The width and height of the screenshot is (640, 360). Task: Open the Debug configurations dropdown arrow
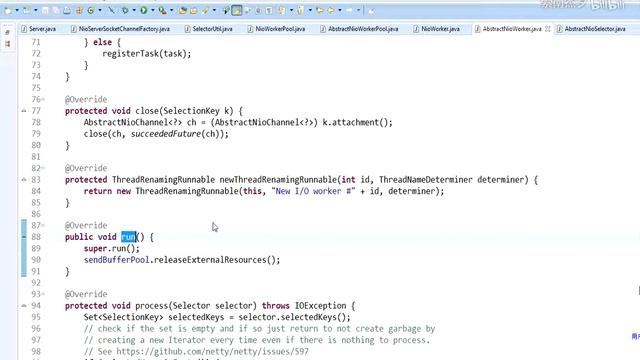click(134, 11)
